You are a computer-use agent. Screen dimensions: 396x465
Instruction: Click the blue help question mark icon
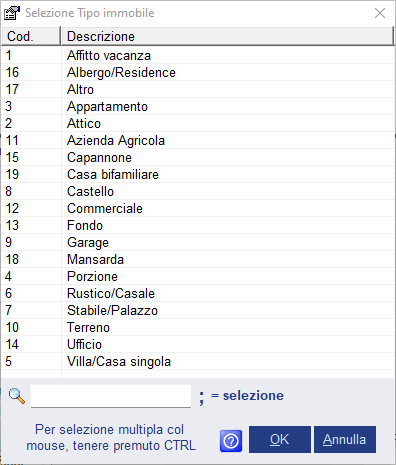(x=231, y=441)
